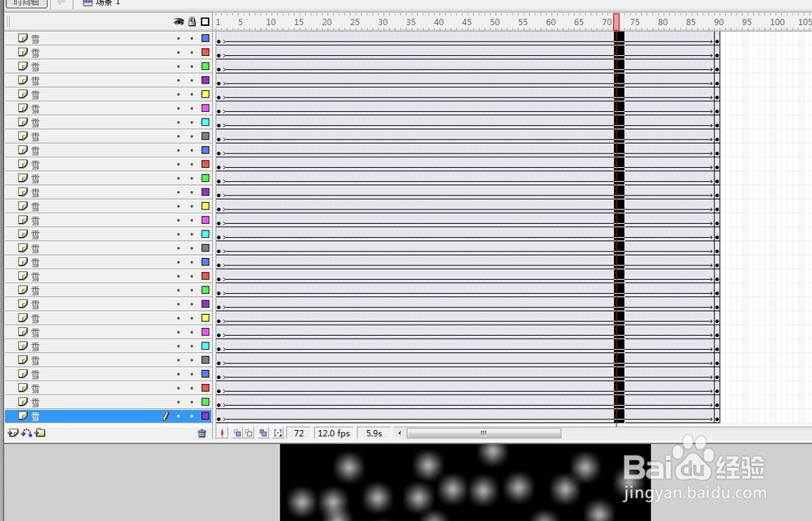Click the 时间轴 timeline button
Viewport: 812px width, 521px height.
pyautogui.click(x=26, y=3)
